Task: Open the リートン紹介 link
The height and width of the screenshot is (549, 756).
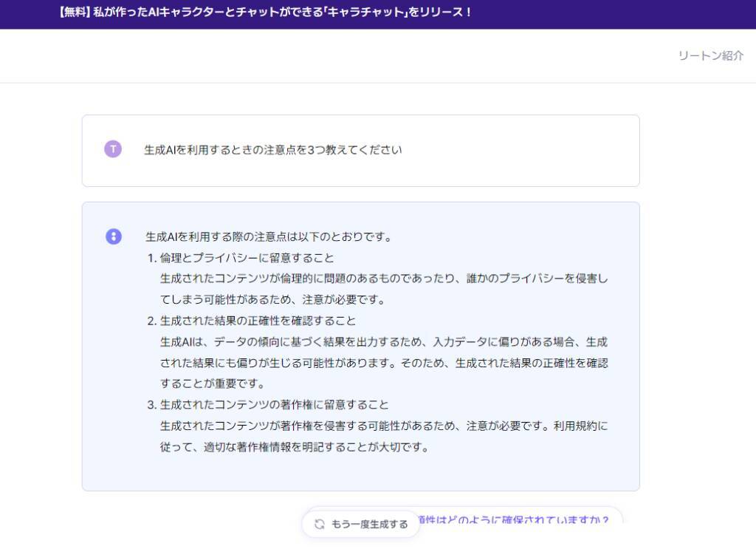Action: 710,56
